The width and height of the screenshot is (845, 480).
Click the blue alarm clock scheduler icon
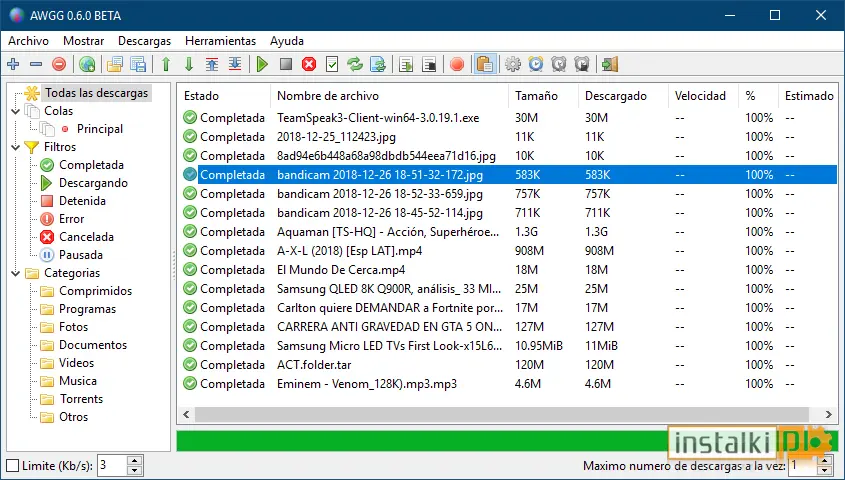(536, 65)
